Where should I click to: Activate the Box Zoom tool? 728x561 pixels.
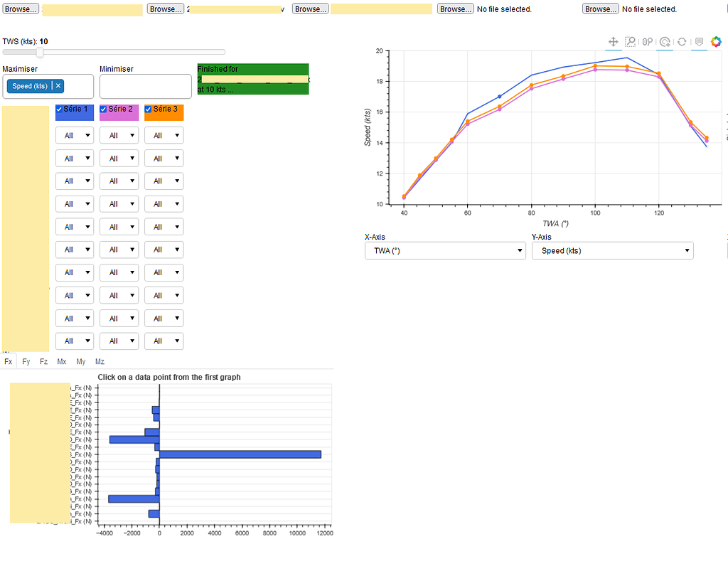[x=630, y=41]
